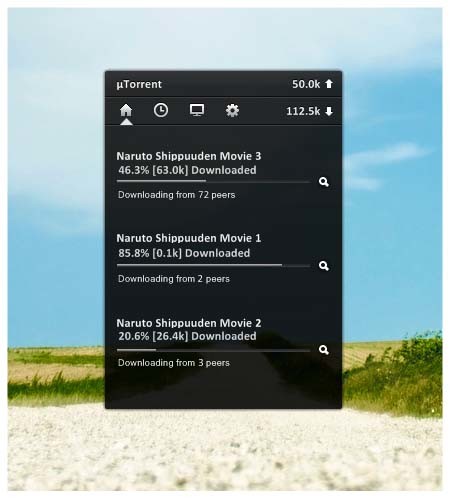
Task: Click the download arrow next to 112.5k
Action: 329,111
